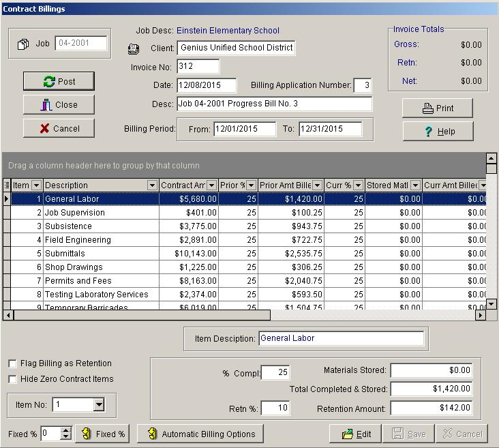Click the invoice Date field
The height and width of the screenshot is (448, 499).
[207, 85]
